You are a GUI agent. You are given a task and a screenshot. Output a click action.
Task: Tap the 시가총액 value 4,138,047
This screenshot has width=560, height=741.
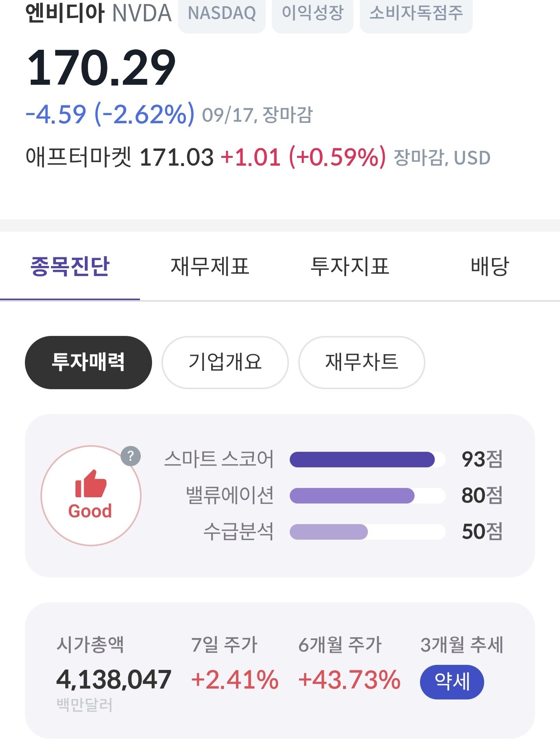[114, 680]
